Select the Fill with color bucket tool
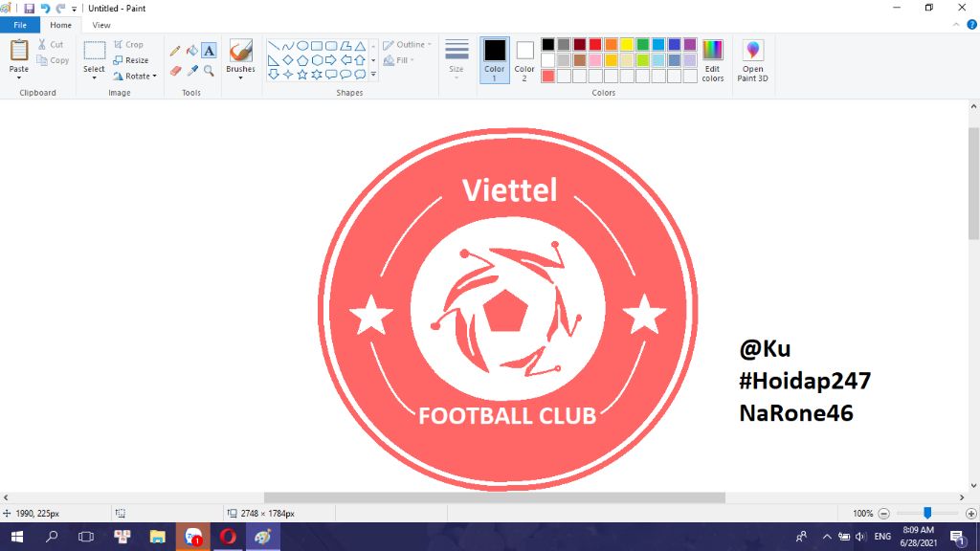 pos(192,51)
